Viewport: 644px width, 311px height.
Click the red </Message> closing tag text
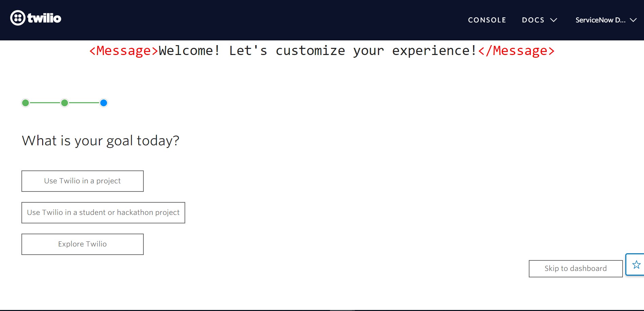(x=516, y=51)
